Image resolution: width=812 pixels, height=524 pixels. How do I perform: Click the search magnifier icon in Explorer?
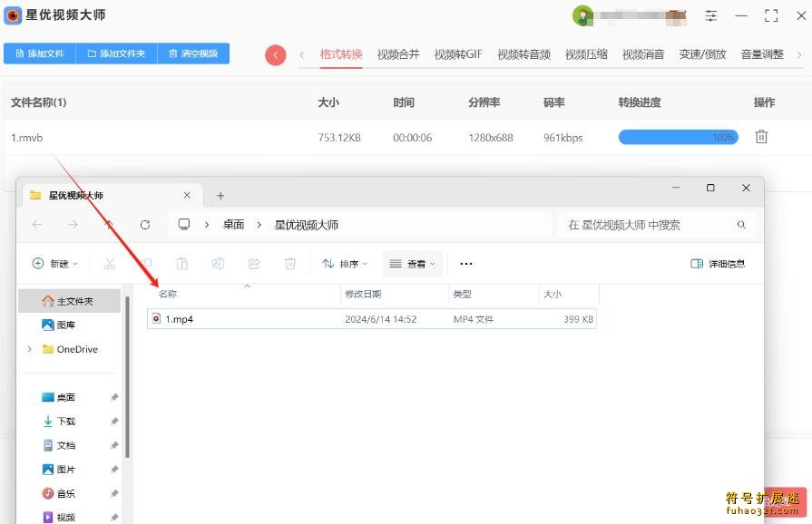click(x=741, y=225)
